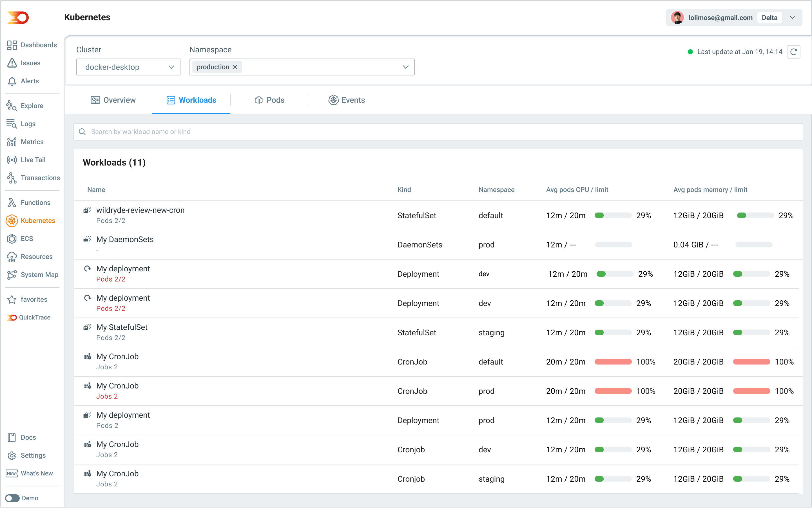Open Functions lambda icon in sidebar

(x=12, y=203)
